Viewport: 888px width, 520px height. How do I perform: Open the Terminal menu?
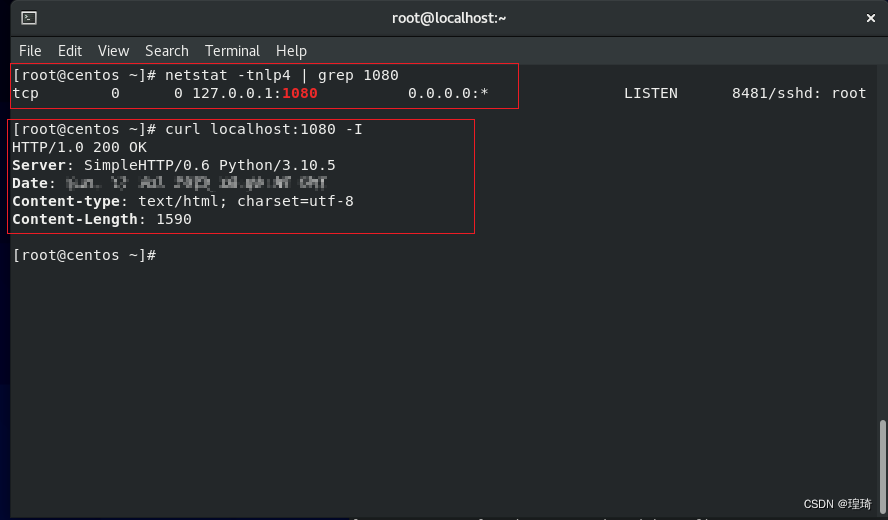232,51
